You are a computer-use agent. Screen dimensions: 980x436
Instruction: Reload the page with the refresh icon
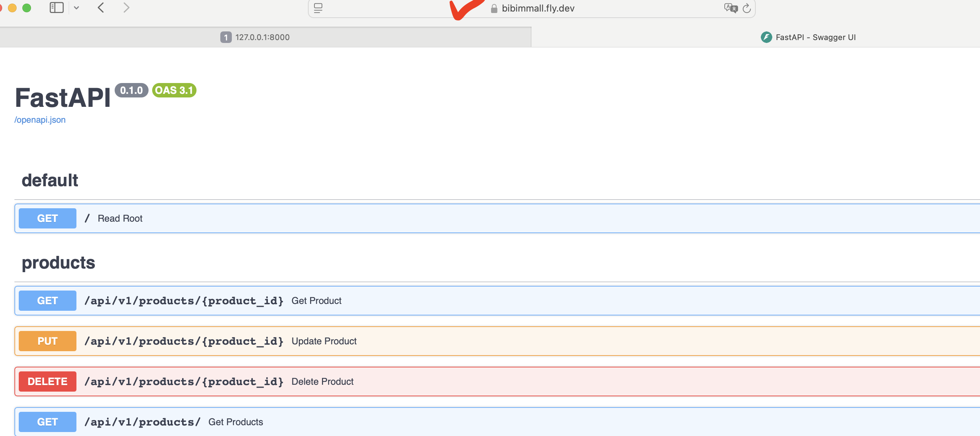click(746, 8)
